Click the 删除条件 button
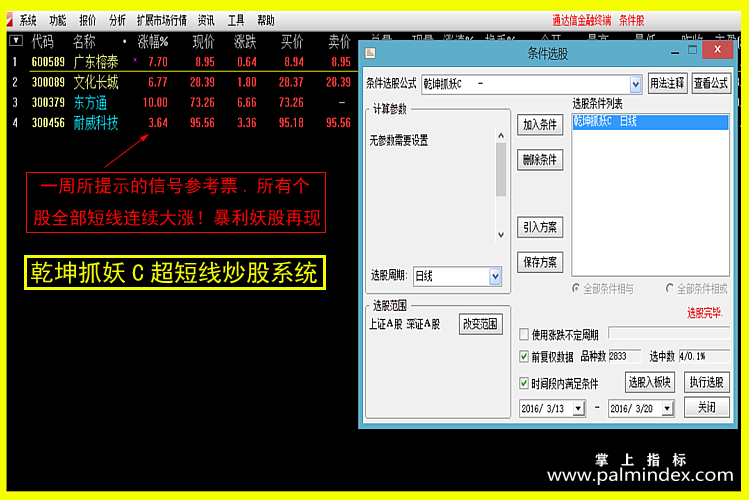 pyautogui.click(x=540, y=160)
